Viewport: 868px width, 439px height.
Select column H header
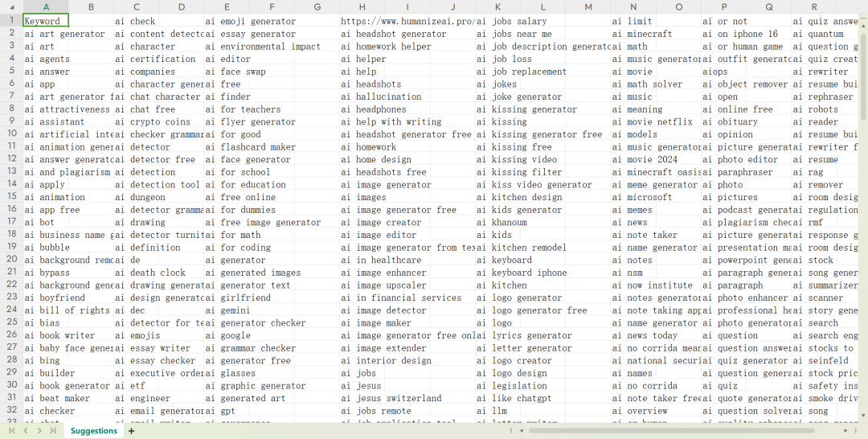point(362,7)
